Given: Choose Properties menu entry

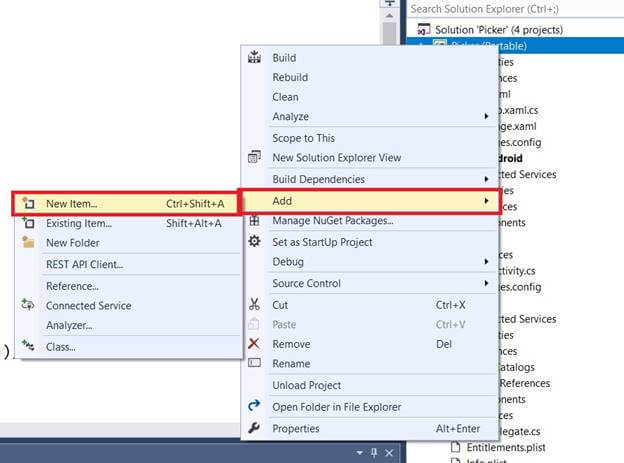Looking at the screenshot, I should pos(369,429).
